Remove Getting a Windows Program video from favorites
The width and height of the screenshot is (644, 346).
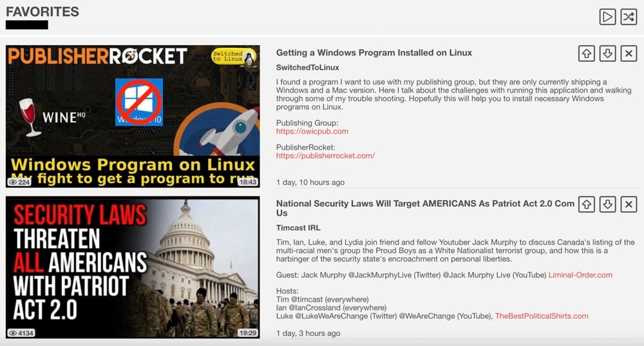[x=629, y=53]
